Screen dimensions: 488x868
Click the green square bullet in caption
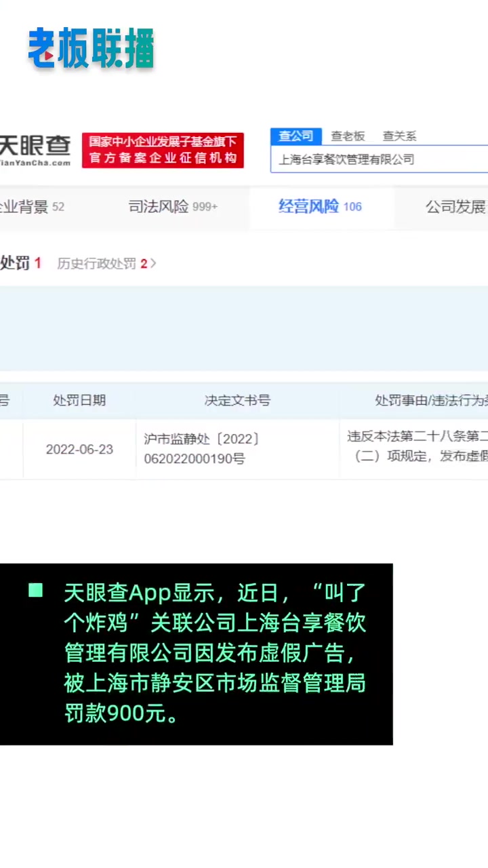click(x=36, y=590)
